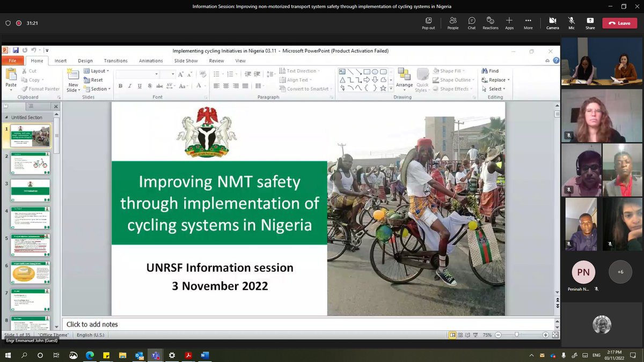Click the zoom slider handle
This screenshot has width=644, height=362.
[517, 335]
